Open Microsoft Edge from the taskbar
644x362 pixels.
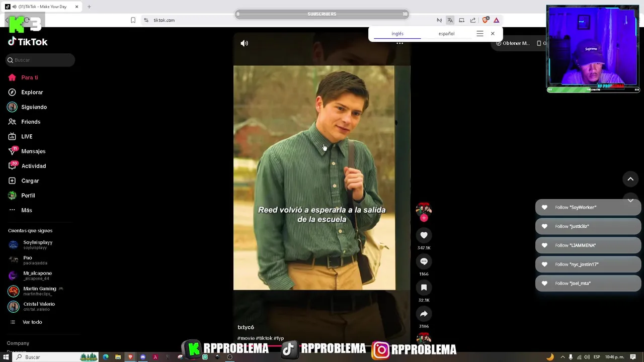pos(106,357)
